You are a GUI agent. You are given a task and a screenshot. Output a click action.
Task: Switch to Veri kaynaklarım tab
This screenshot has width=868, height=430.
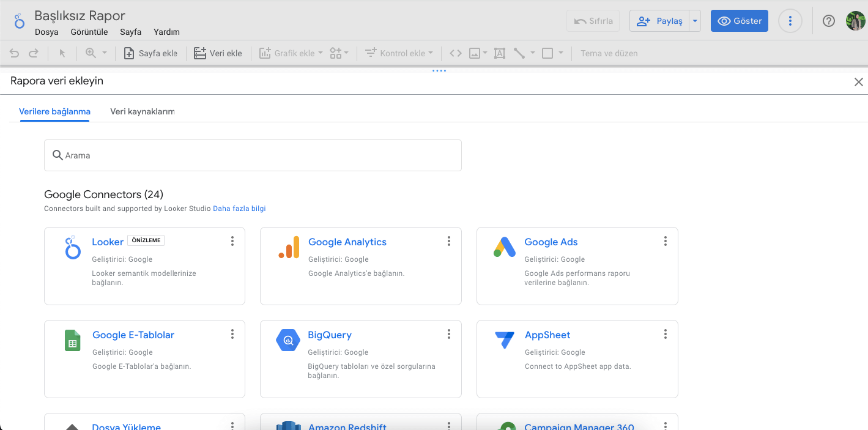pyautogui.click(x=142, y=112)
